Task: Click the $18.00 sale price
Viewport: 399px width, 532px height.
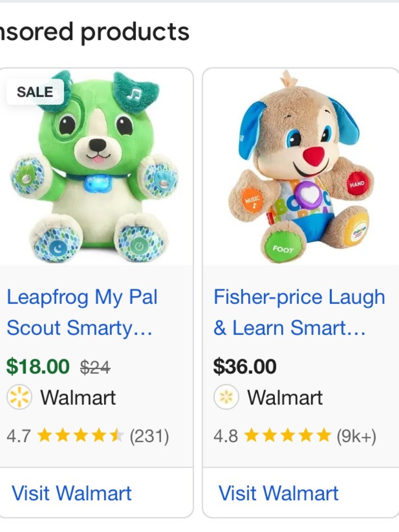Action: pyautogui.click(x=38, y=366)
